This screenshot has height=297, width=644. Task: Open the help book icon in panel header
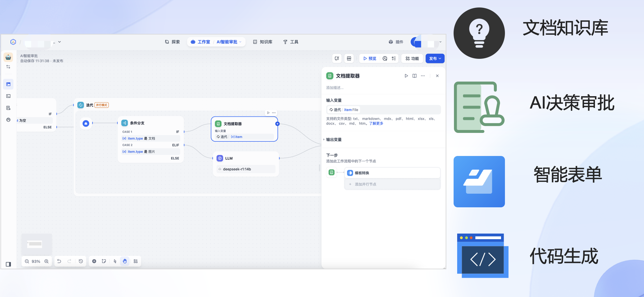pos(415,76)
